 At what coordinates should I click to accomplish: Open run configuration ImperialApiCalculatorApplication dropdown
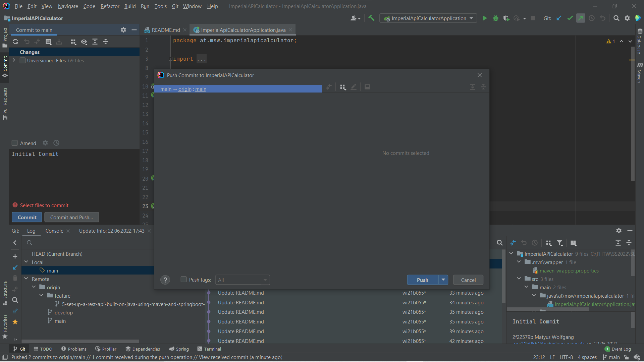point(428,18)
